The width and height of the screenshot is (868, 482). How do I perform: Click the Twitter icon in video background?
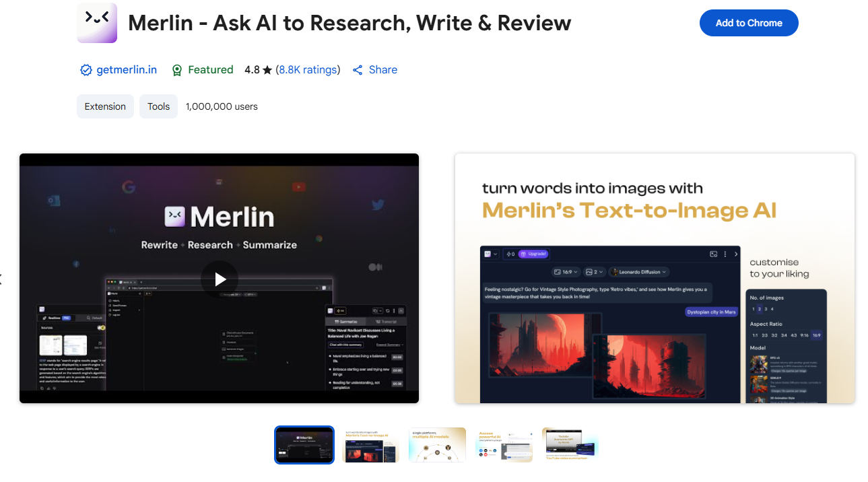coord(378,205)
